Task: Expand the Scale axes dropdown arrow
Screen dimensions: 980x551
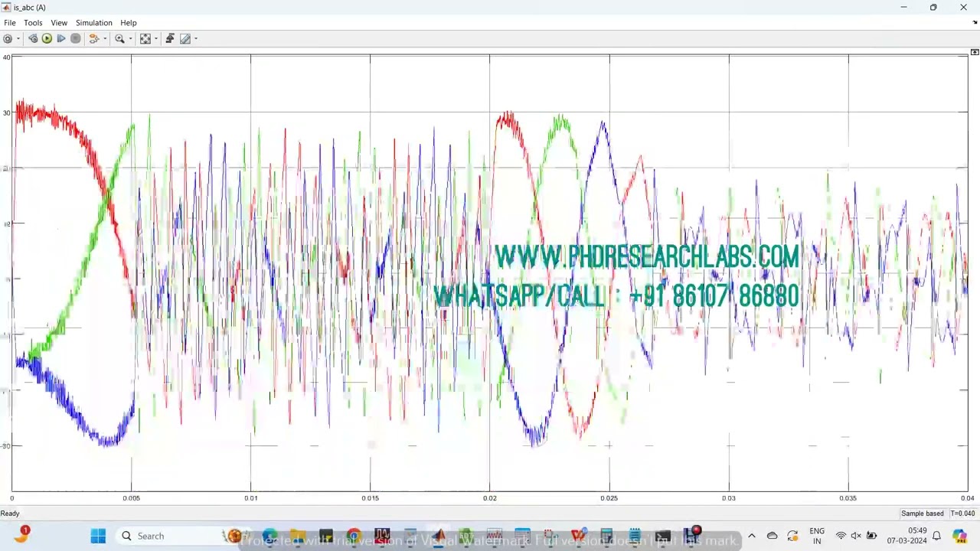Action: point(155,38)
